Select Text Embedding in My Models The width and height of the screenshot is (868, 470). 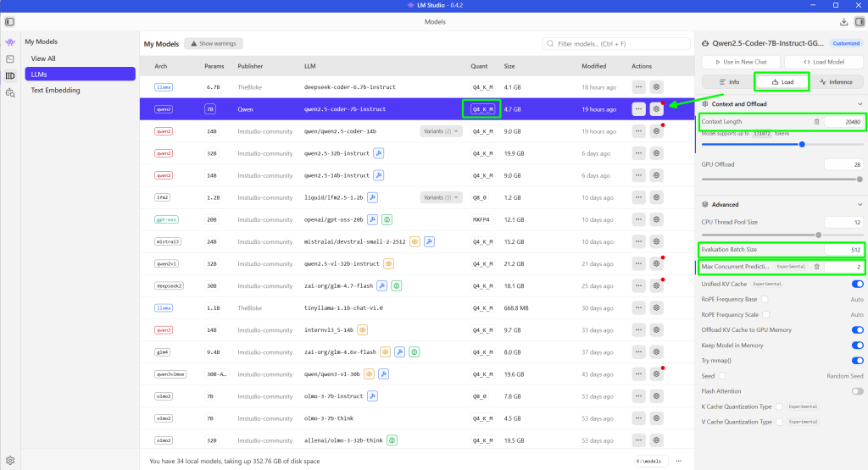pos(55,90)
